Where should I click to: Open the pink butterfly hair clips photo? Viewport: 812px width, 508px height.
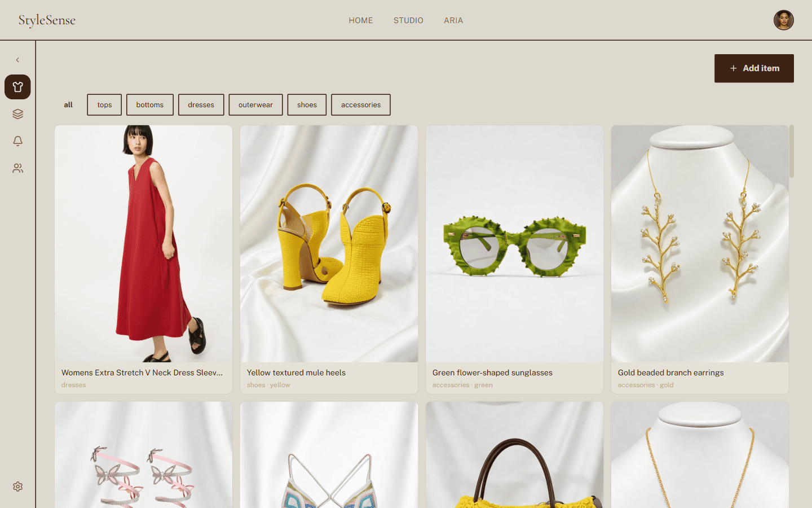coord(143,455)
